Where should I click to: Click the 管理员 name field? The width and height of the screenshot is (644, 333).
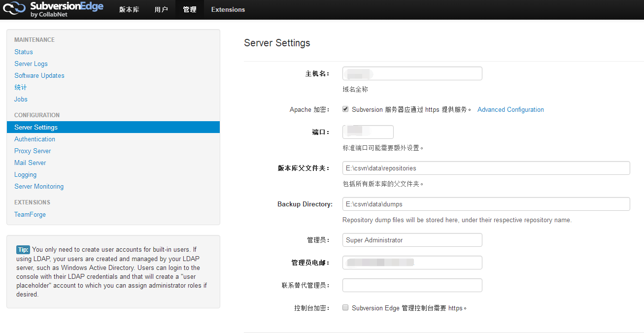pyautogui.click(x=412, y=240)
